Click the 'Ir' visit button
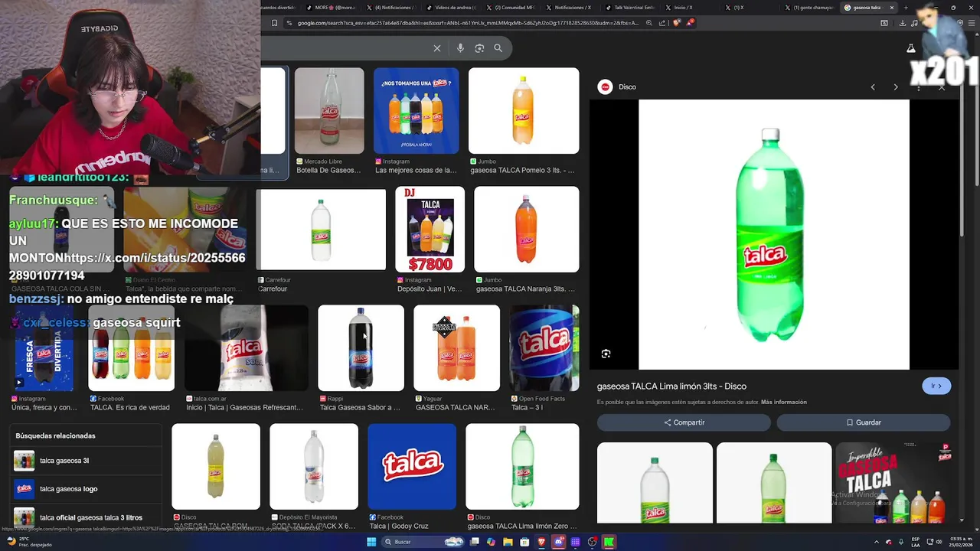This screenshot has height=551, width=980. [x=936, y=386]
